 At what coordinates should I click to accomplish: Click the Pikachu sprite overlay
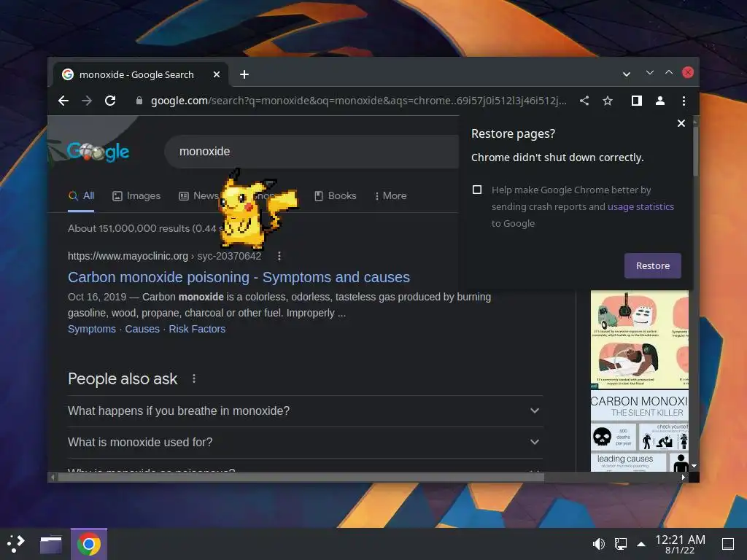tap(258, 209)
